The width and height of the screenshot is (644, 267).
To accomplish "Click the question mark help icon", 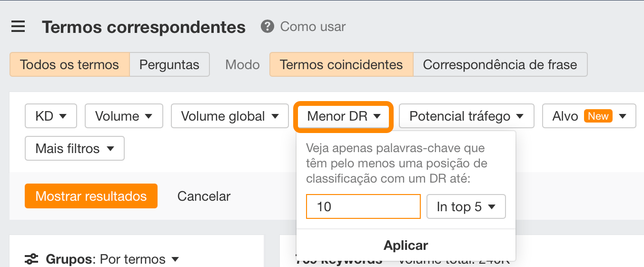I will coord(268,26).
